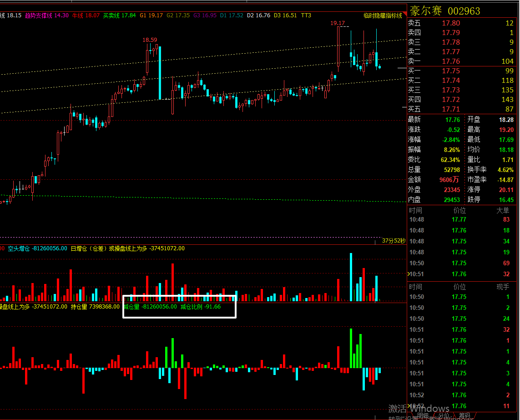The width and height of the screenshot is (520, 420).
Task: Click the 现手 column header
Action: (x=503, y=287)
